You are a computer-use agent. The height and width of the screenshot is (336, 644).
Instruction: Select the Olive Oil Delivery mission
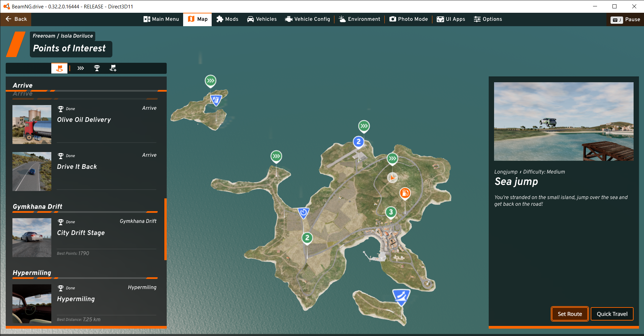coord(85,124)
